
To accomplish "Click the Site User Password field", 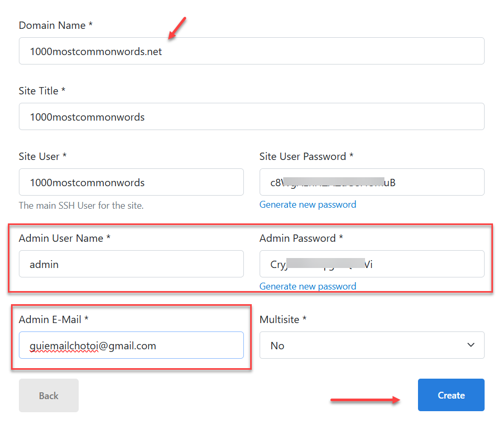I will [x=371, y=182].
